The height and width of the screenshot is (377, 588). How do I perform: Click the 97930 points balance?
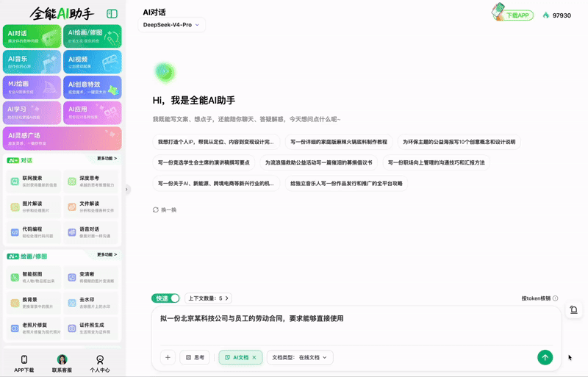(x=562, y=15)
